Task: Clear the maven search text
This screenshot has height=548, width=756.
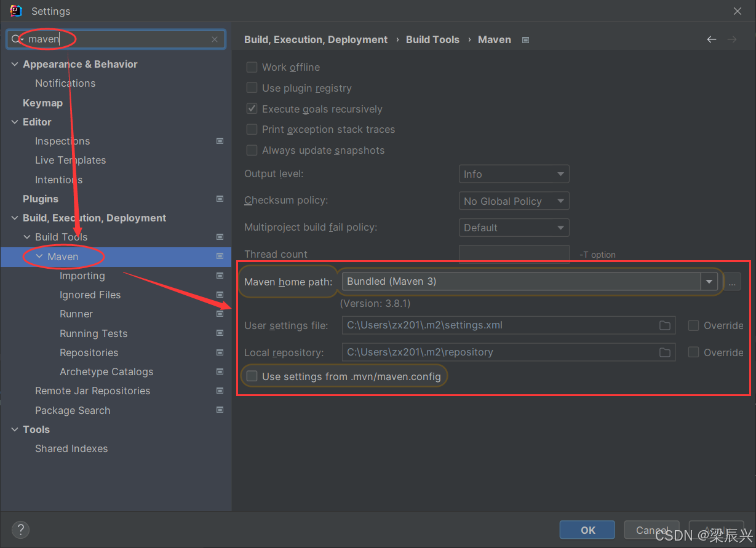Action: coord(215,39)
